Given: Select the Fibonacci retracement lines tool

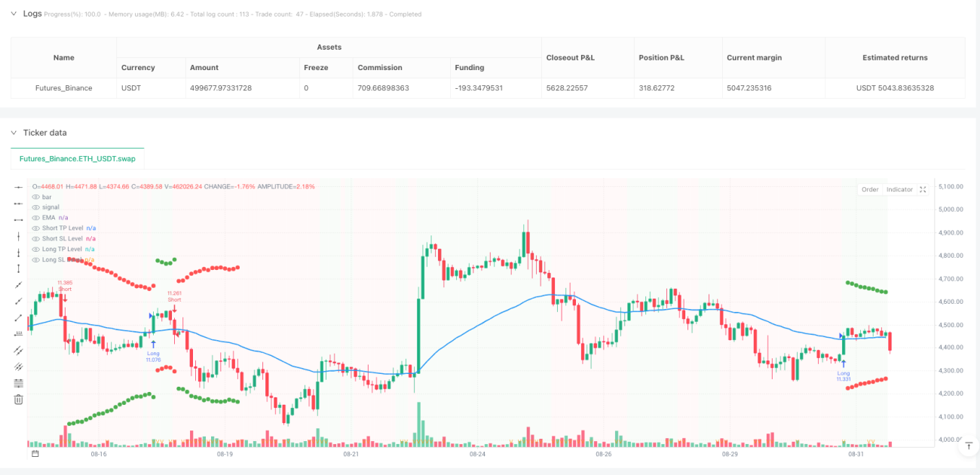Looking at the screenshot, I should [19, 383].
